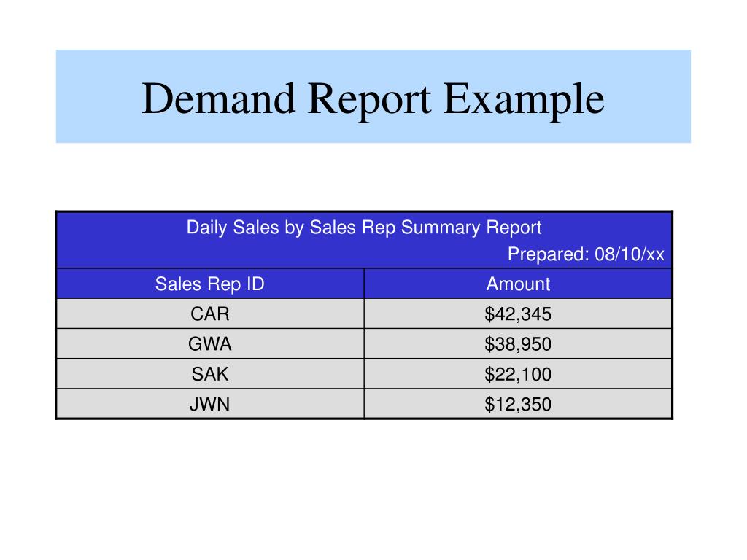The height and width of the screenshot is (560, 747).
Task: Click the word Demand in the title
Action: 218,98
